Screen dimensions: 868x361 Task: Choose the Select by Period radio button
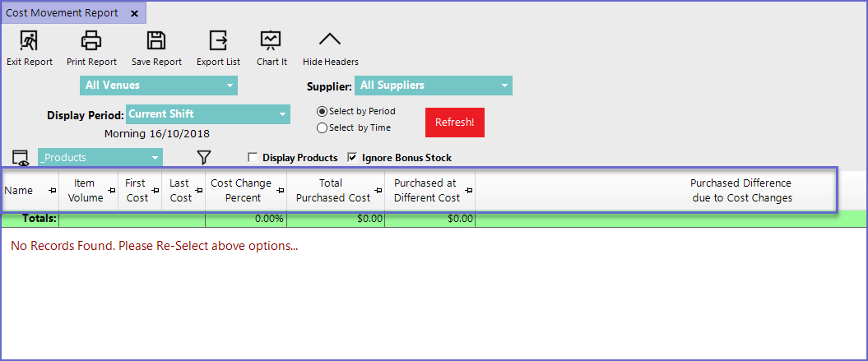(323, 111)
